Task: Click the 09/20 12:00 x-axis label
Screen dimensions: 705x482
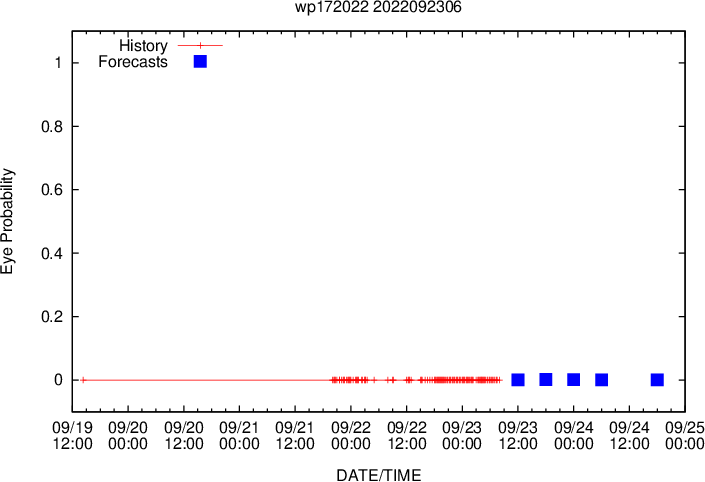Action: pos(184,435)
